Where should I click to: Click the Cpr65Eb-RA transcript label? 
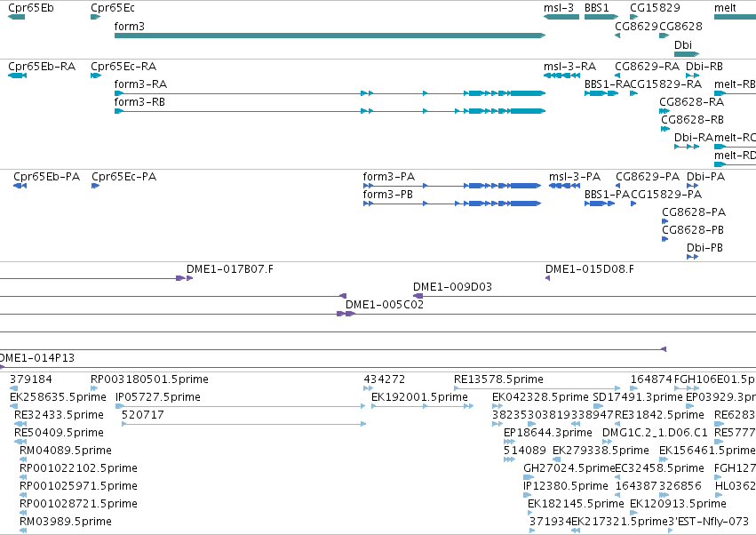(42, 66)
